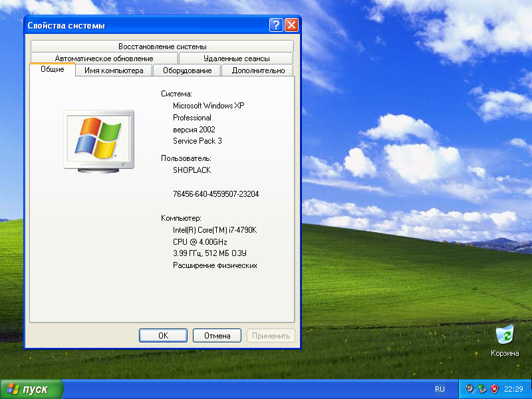532x399 pixels.
Task: Click the question mark help button
Action: (276, 25)
